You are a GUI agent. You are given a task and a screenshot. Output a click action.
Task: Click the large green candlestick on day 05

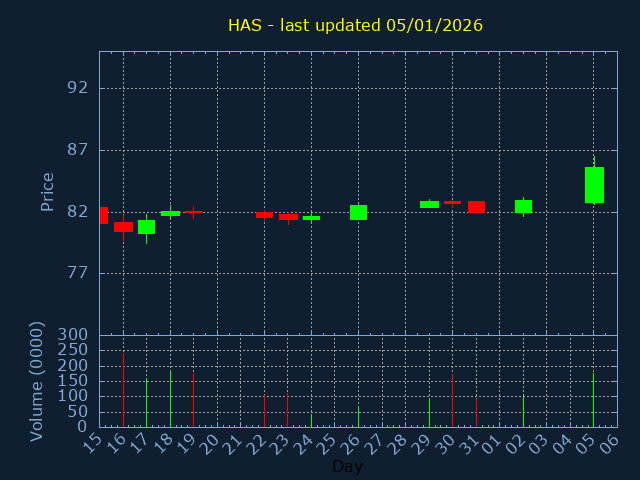coord(594,185)
